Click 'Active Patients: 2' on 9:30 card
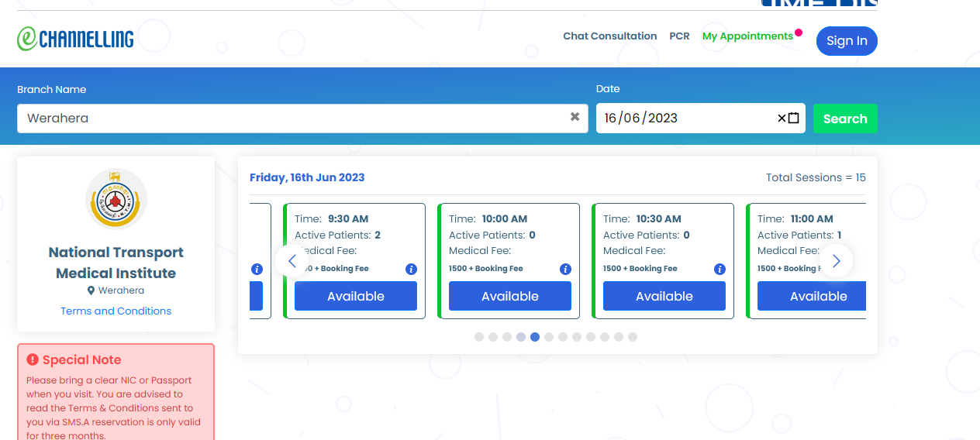This screenshot has width=980, height=440. [338, 235]
